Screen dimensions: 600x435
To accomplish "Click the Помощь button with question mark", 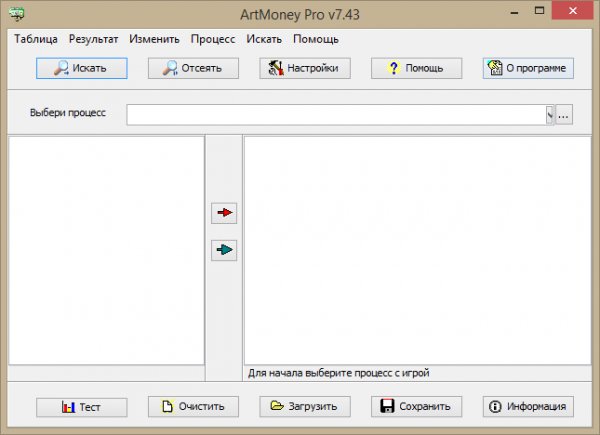I will point(417,68).
